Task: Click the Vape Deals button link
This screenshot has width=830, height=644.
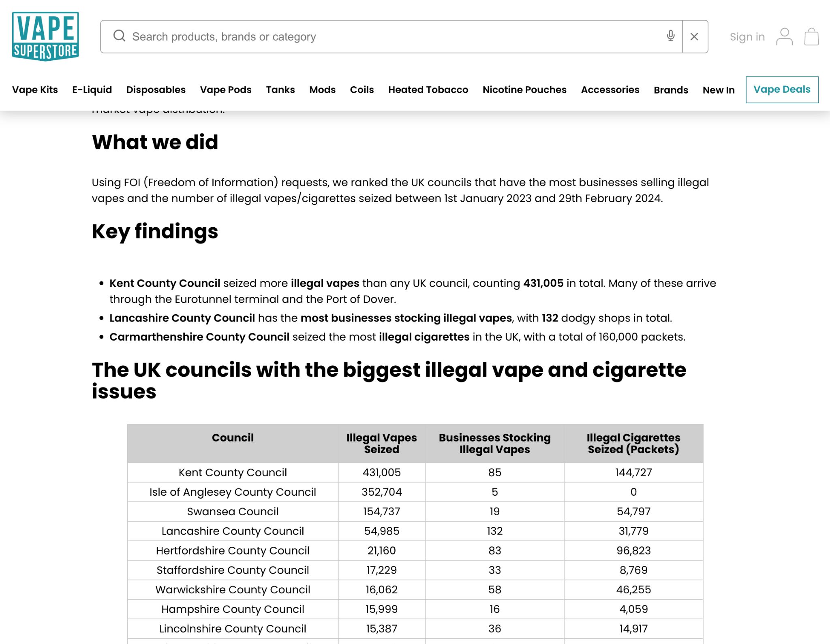Action: click(781, 89)
